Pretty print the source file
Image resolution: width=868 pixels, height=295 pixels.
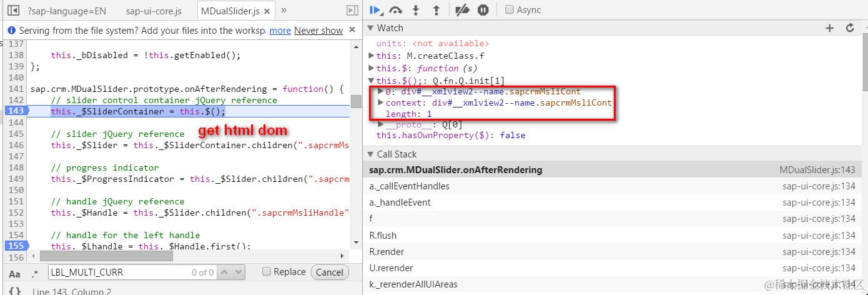click(x=16, y=291)
